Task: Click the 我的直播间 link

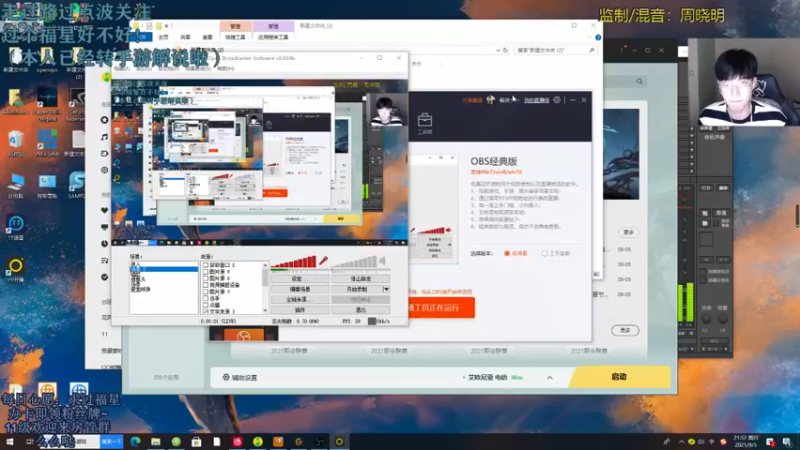Action: coord(537,101)
